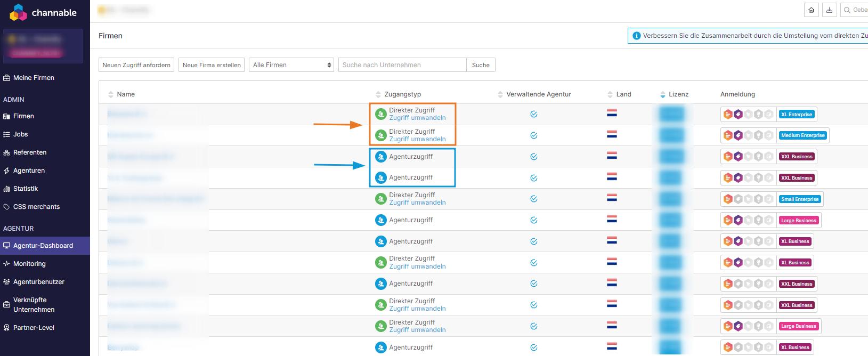This screenshot has width=868, height=356.
Task: Click the purple hexagon icon in the XL Enterprise row
Action: 738,114
